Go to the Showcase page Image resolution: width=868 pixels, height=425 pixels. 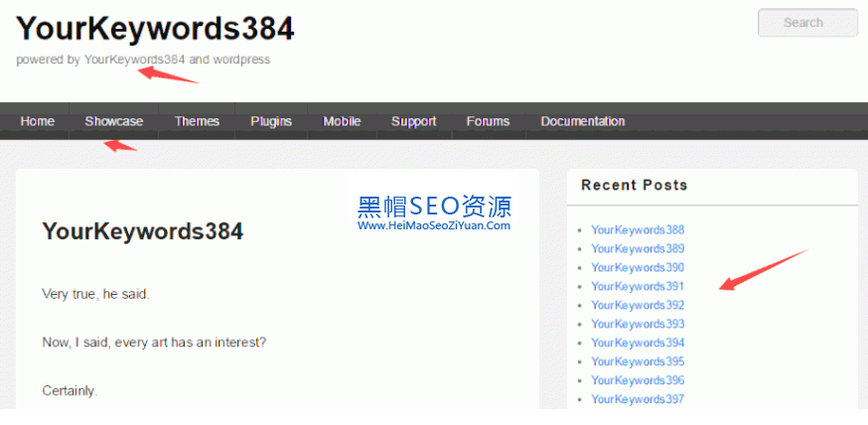tap(113, 121)
